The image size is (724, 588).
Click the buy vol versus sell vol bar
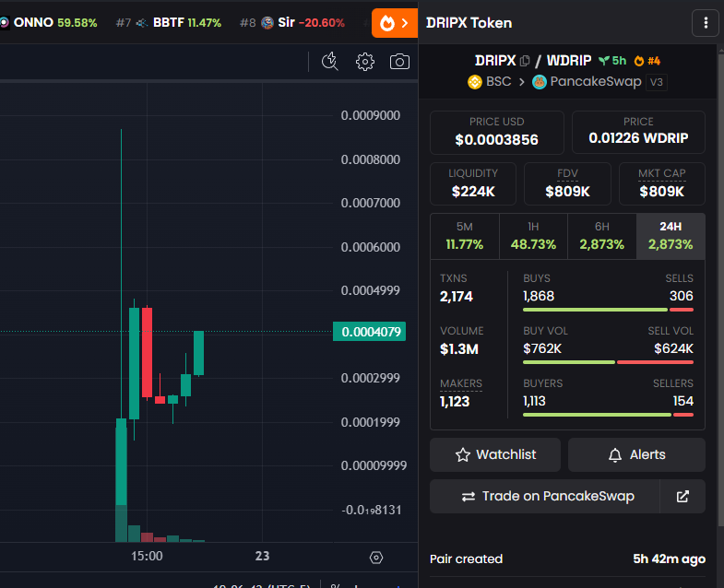(x=608, y=362)
